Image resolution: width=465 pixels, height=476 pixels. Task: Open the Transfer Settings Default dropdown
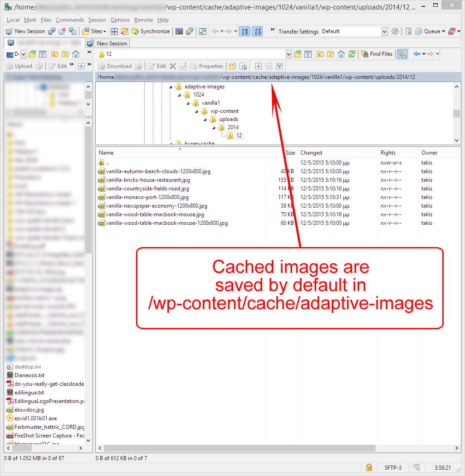point(383,31)
